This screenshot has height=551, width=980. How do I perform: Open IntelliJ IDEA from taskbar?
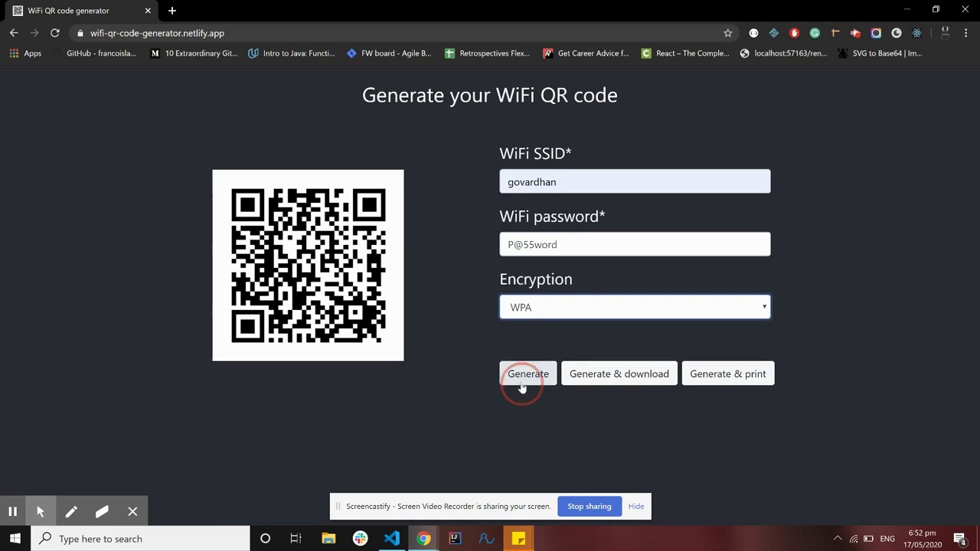click(455, 539)
